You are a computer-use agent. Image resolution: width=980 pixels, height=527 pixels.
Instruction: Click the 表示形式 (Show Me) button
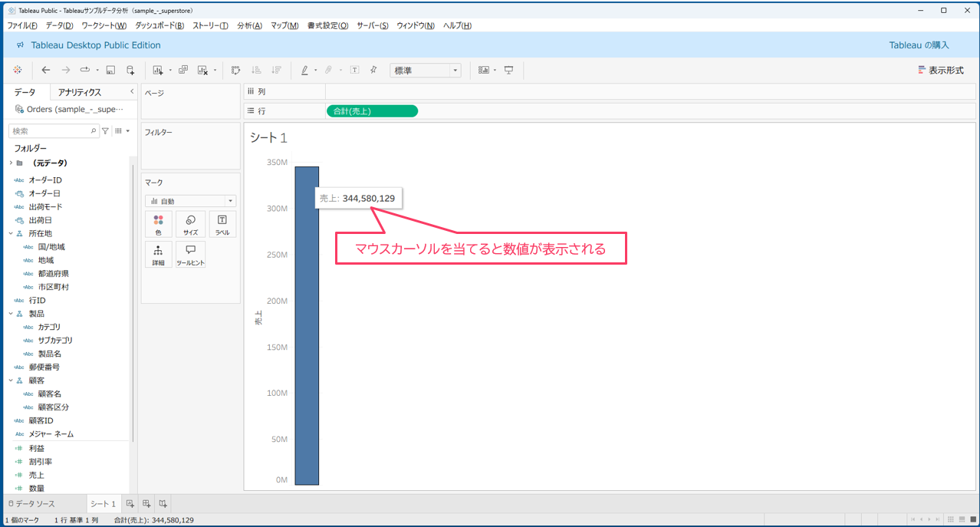[941, 70]
